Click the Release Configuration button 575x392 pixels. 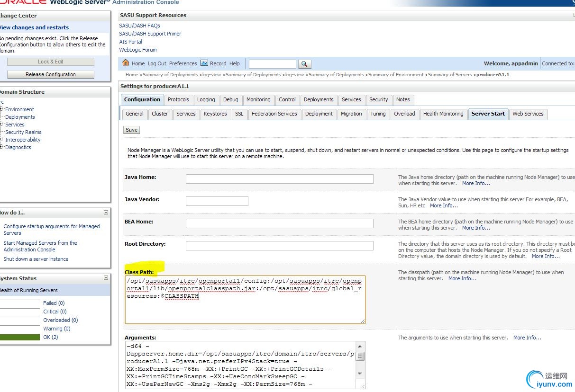[51, 74]
